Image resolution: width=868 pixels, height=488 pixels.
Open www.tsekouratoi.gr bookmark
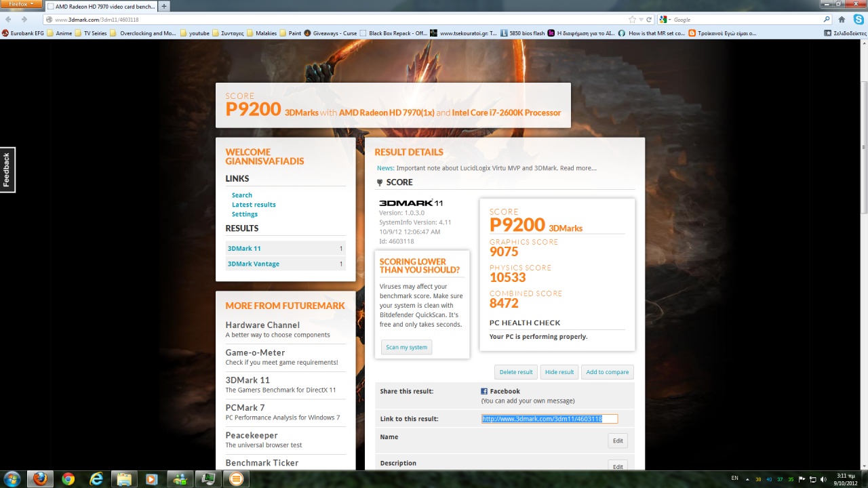tap(465, 33)
